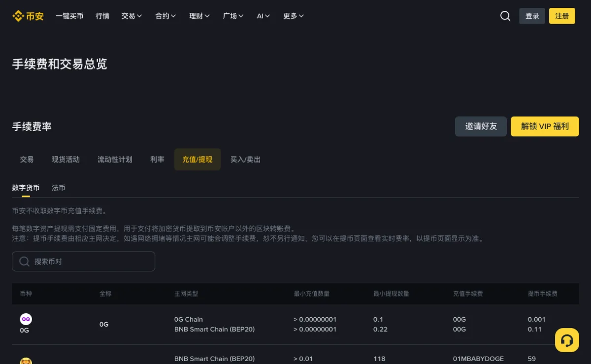This screenshot has height=364, width=591.
Task: Click the Binance 币安 logo
Action: pos(28,16)
